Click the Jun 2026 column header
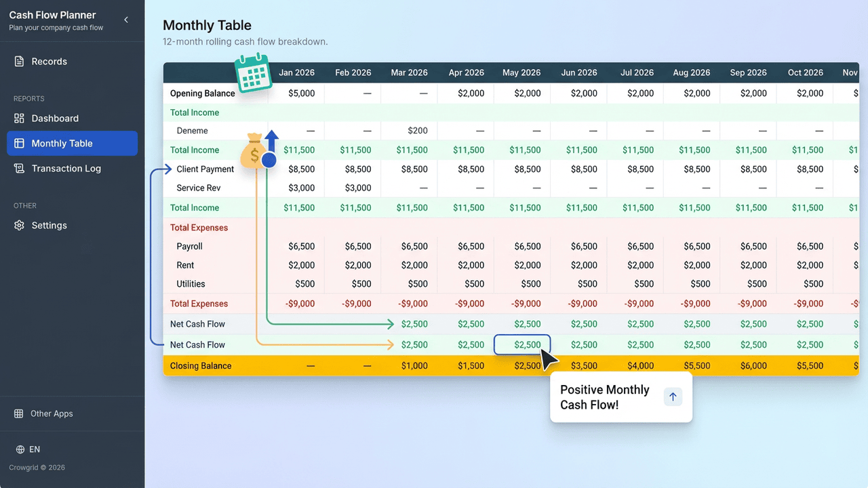 (579, 73)
